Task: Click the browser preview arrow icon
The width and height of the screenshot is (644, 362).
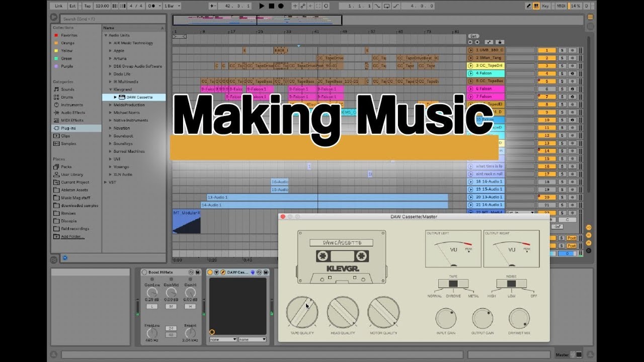Action: (54, 17)
